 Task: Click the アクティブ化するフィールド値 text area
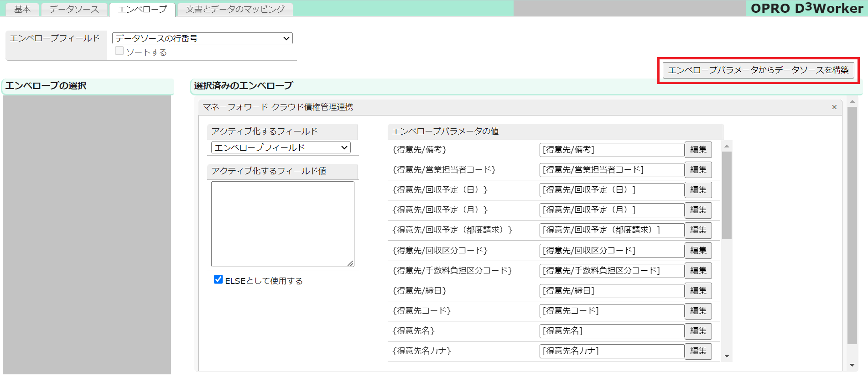coord(282,224)
